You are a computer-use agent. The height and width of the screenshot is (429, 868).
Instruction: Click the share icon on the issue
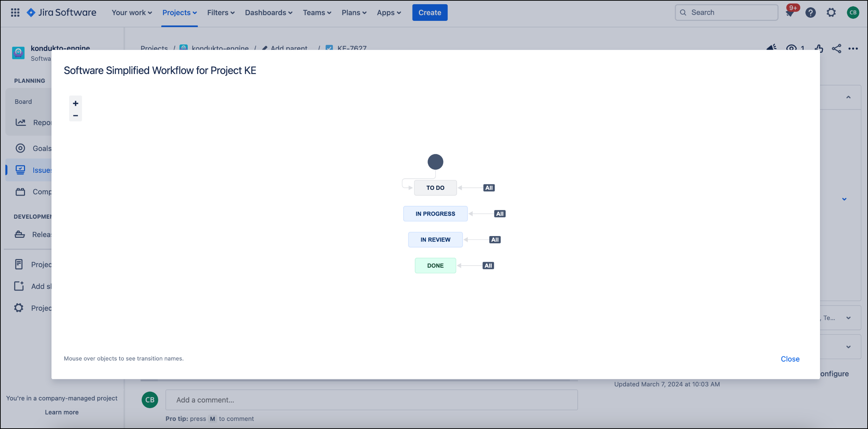tap(836, 48)
